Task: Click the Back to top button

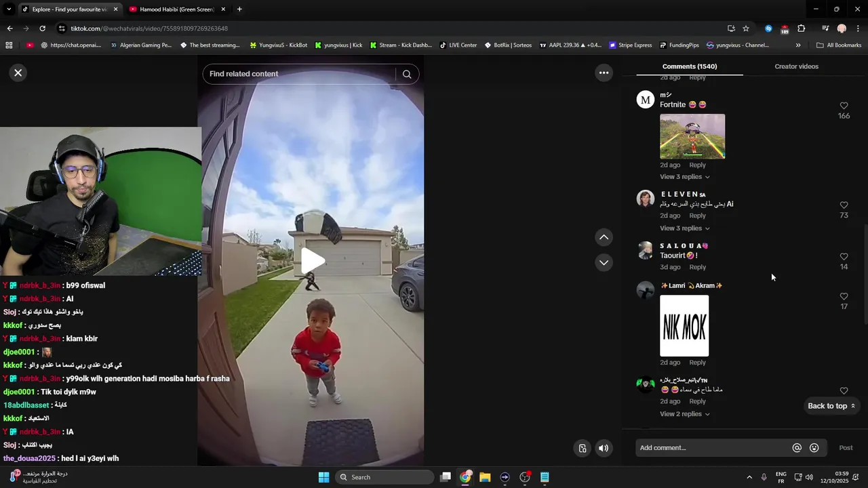Action: click(831, 406)
